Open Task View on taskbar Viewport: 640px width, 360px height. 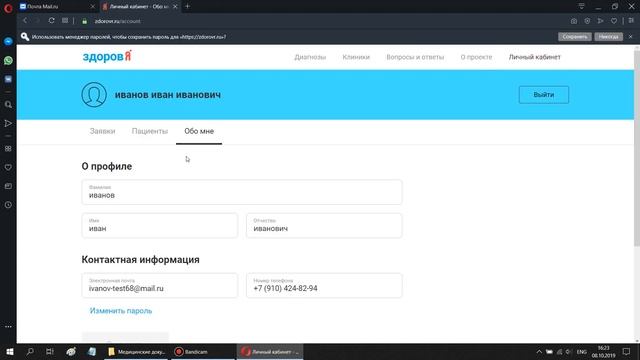coord(50,352)
